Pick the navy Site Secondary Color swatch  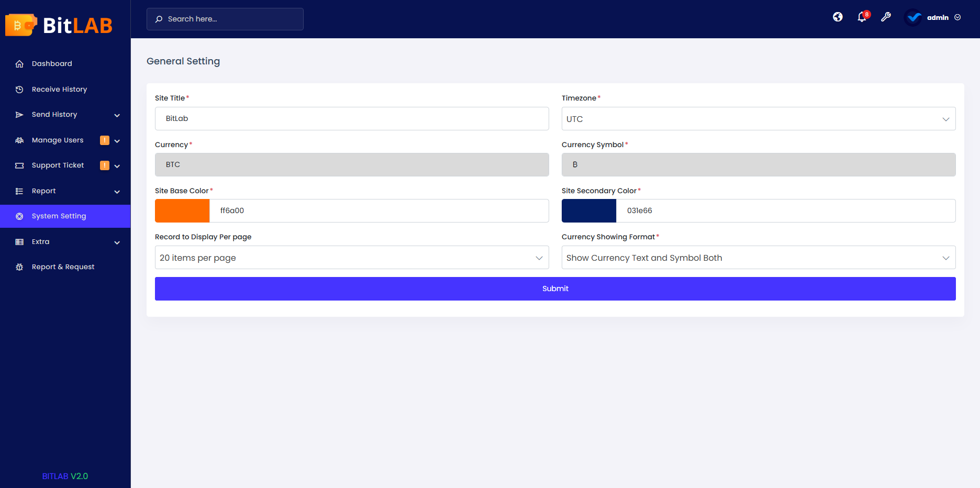pyautogui.click(x=589, y=210)
